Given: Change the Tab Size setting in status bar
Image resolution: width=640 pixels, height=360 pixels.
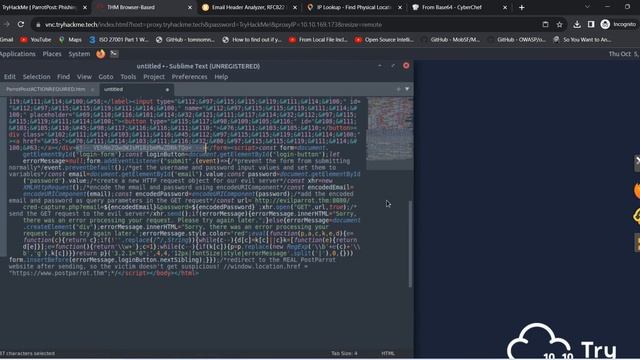Looking at the screenshot, I should [x=344, y=353].
